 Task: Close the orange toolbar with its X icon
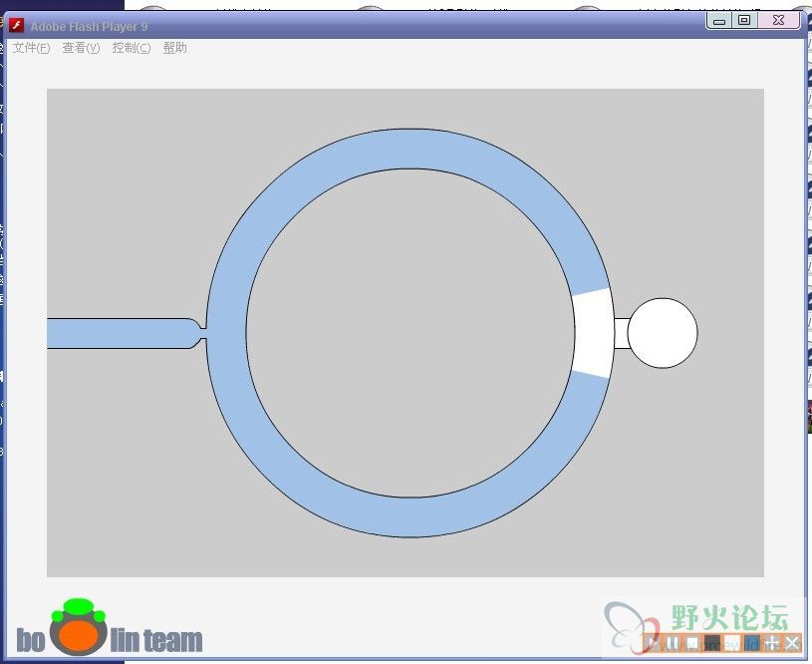coord(792,643)
